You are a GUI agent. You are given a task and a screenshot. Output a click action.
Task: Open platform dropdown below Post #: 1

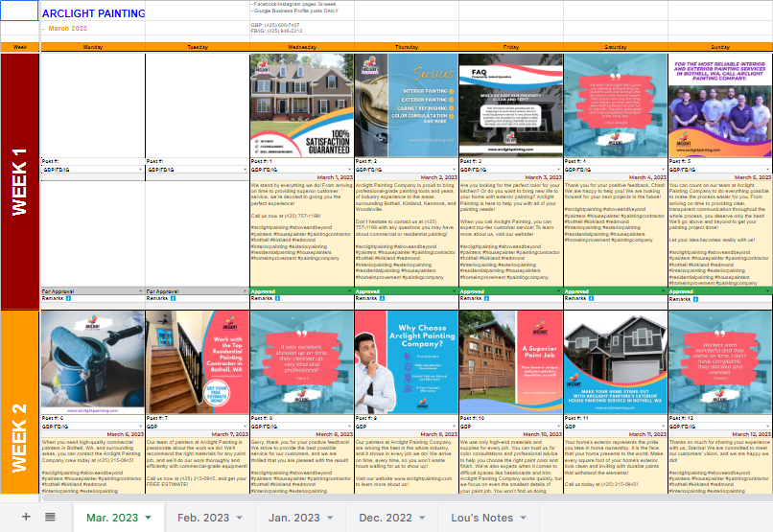pos(349,170)
